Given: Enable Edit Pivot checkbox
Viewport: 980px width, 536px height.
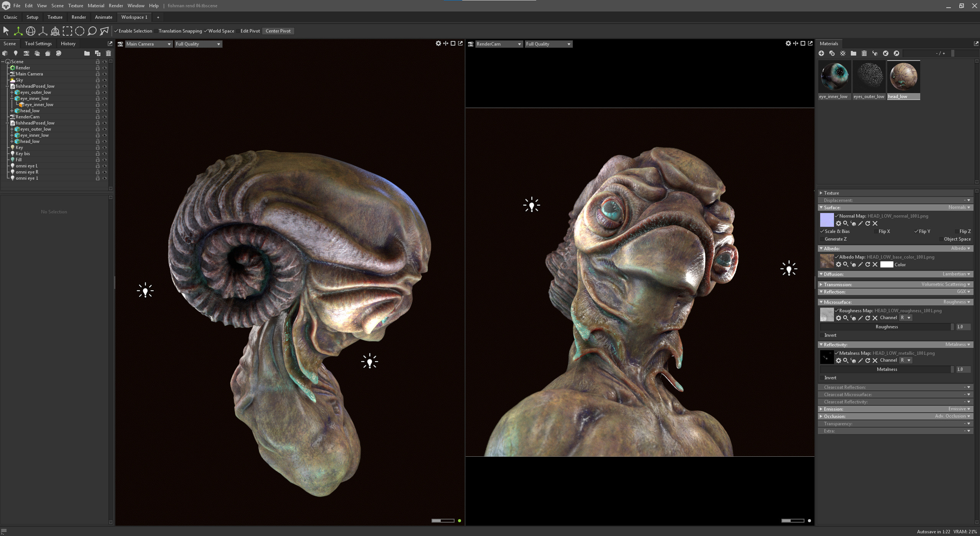Looking at the screenshot, I should click(238, 31).
